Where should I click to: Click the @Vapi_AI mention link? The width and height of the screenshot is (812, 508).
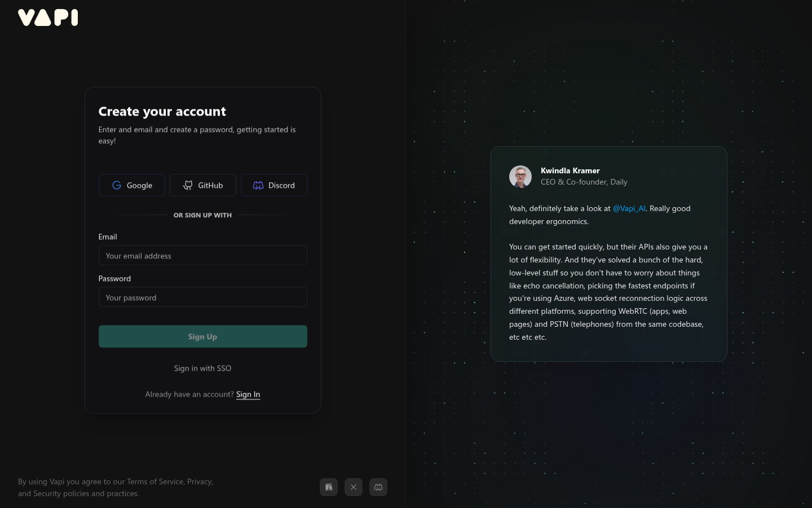point(629,208)
